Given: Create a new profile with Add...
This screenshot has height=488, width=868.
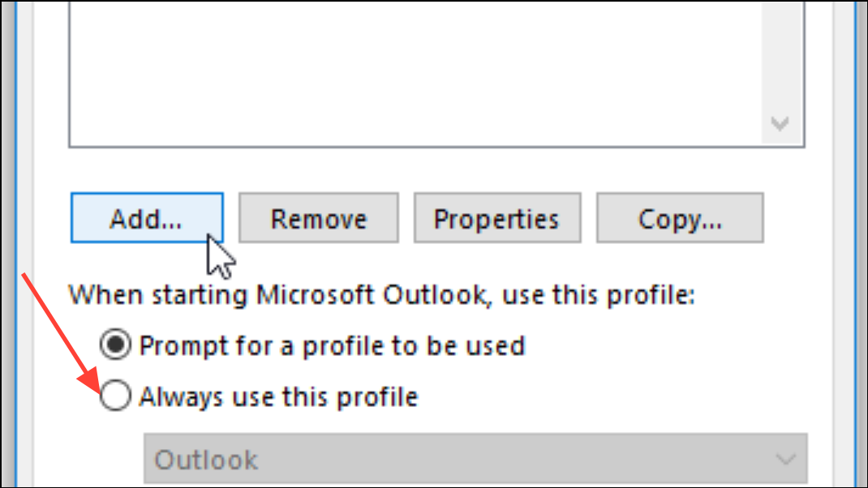Looking at the screenshot, I should pos(147,218).
